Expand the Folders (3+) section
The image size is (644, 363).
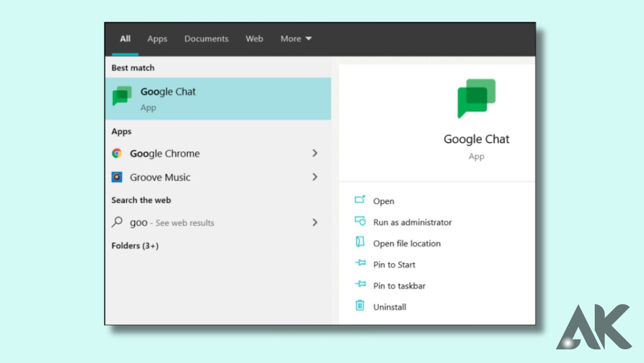(135, 246)
